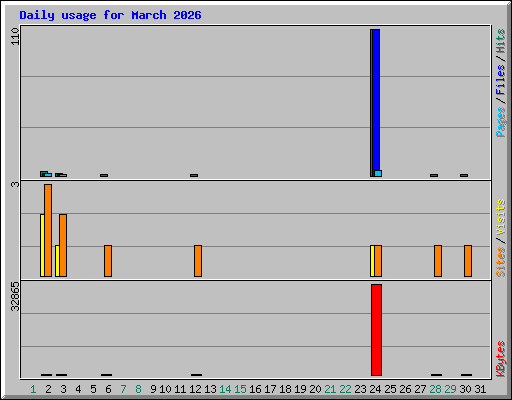Click the black KBytes marker on day 2
The image size is (512, 400).
click(x=47, y=375)
